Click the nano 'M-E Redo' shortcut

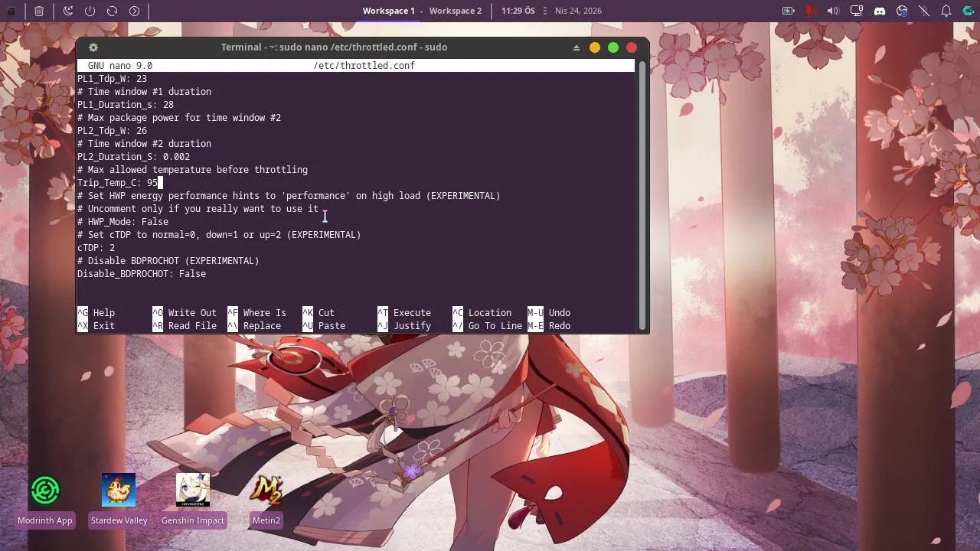pyautogui.click(x=549, y=326)
